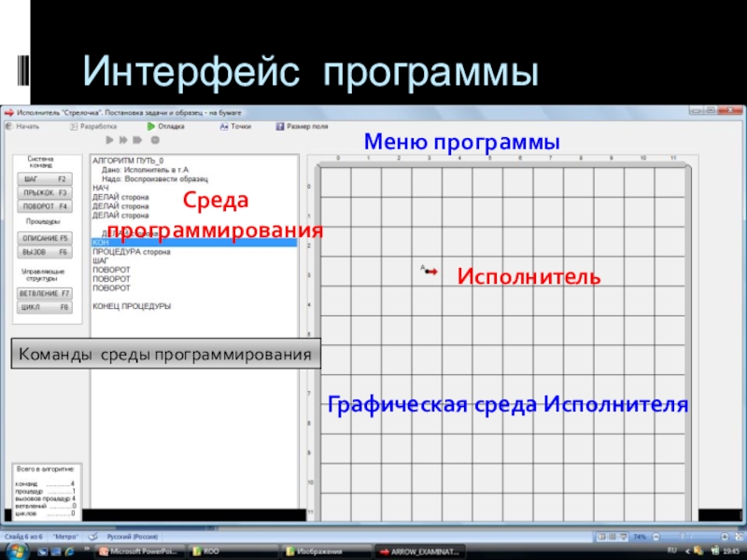This screenshot has height=560, width=747.
Task: Click the Switch Between Windows quick launch icon
Action: click(x=56, y=552)
